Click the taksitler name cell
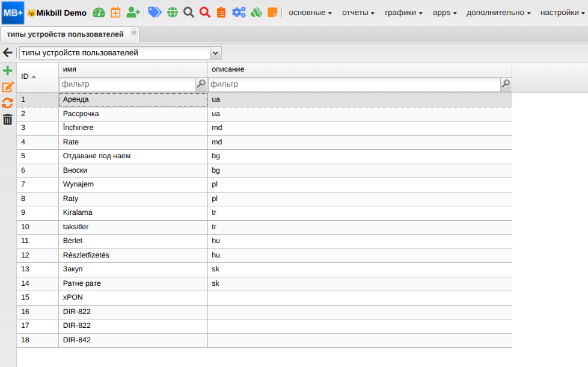Screen dimensions: 588x367 point(133,227)
